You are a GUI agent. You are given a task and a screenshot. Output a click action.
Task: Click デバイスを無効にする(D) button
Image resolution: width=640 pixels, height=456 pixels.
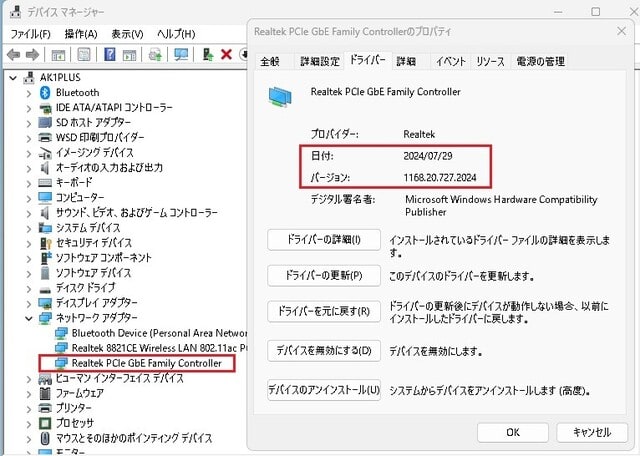324,351
